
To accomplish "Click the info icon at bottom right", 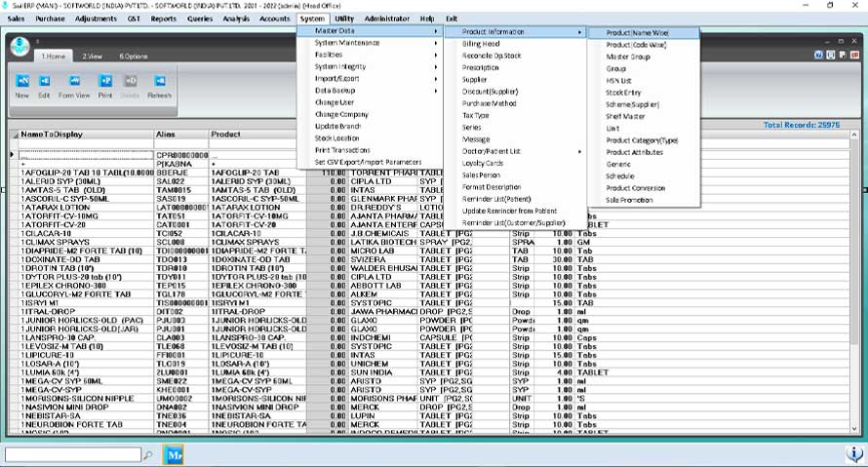I will click(x=854, y=454).
